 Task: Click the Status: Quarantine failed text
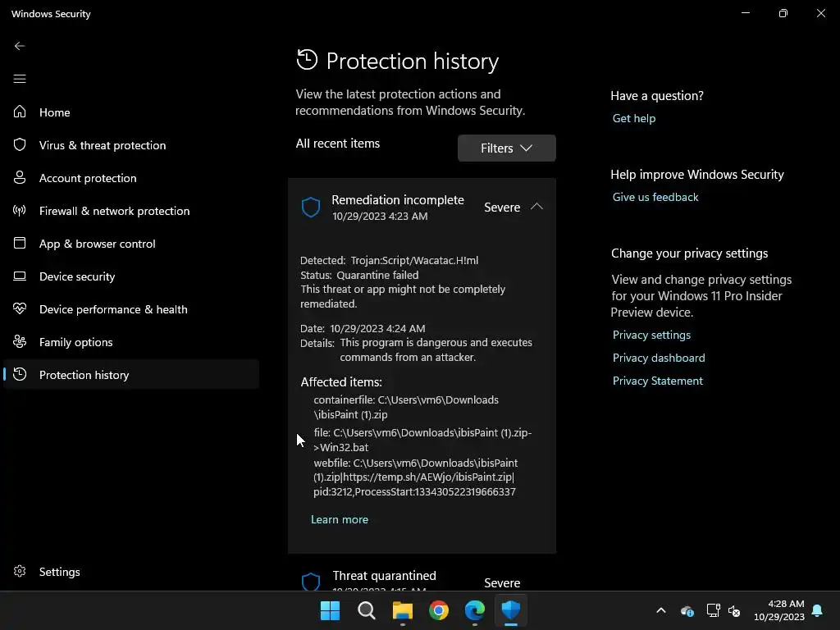point(359,275)
